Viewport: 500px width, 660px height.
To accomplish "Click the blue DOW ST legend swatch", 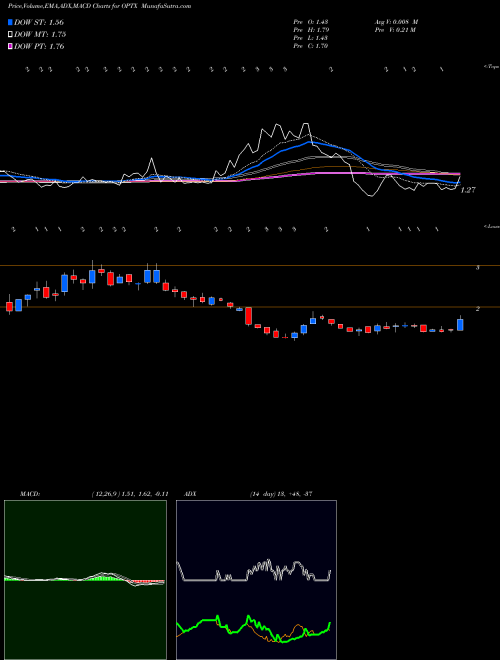I will tap(10, 22).
